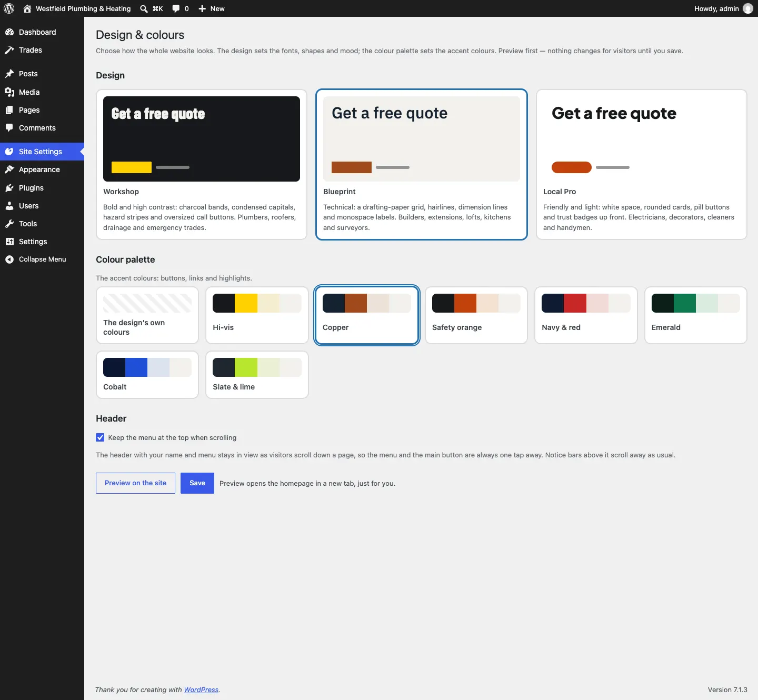Pick the Emerald colour palette
The width and height of the screenshot is (758, 700).
pos(696,315)
